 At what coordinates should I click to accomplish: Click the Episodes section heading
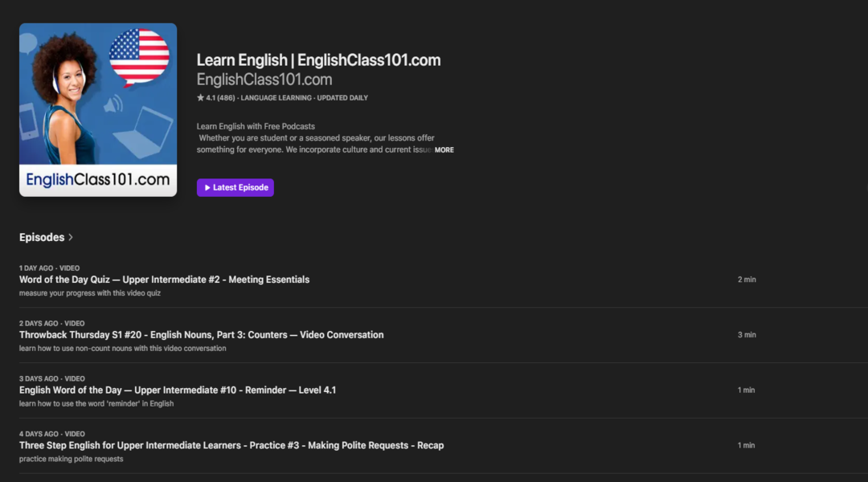[x=42, y=238]
